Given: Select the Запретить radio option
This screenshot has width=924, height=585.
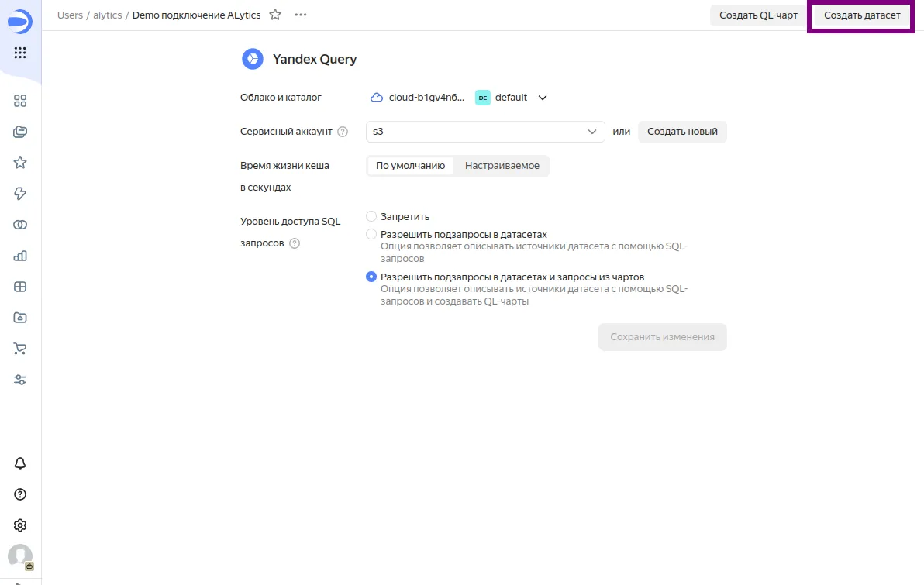Looking at the screenshot, I should point(371,217).
